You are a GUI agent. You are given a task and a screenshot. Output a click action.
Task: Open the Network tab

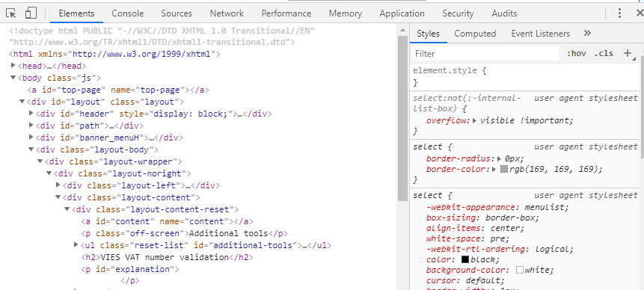(x=227, y=13)
